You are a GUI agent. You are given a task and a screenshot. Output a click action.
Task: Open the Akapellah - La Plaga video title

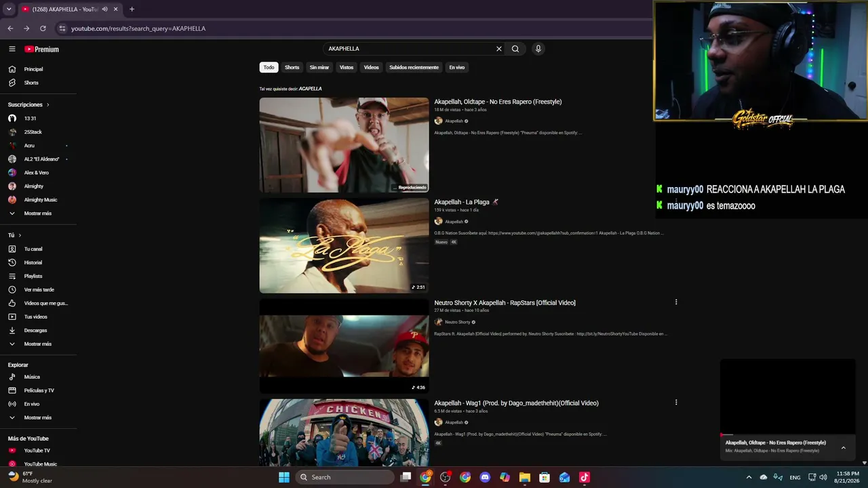(467, 202)
